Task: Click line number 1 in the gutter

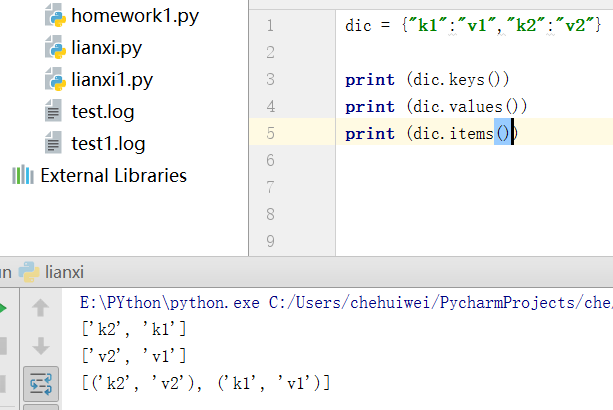Action: point(270,26)
